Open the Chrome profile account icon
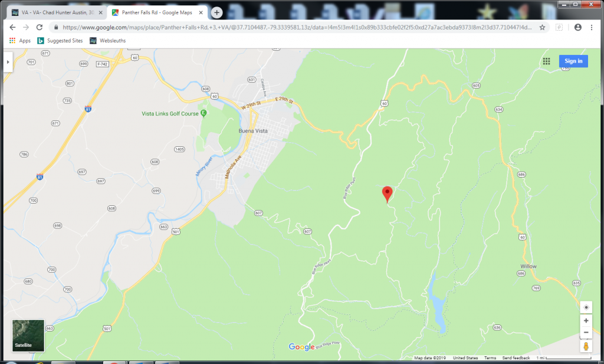The height and width of the screenshot is (364, 604). pos(577,27)
